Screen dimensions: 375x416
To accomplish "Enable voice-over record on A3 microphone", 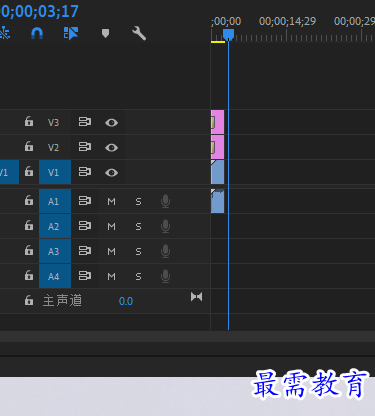I will pos(165,251).
